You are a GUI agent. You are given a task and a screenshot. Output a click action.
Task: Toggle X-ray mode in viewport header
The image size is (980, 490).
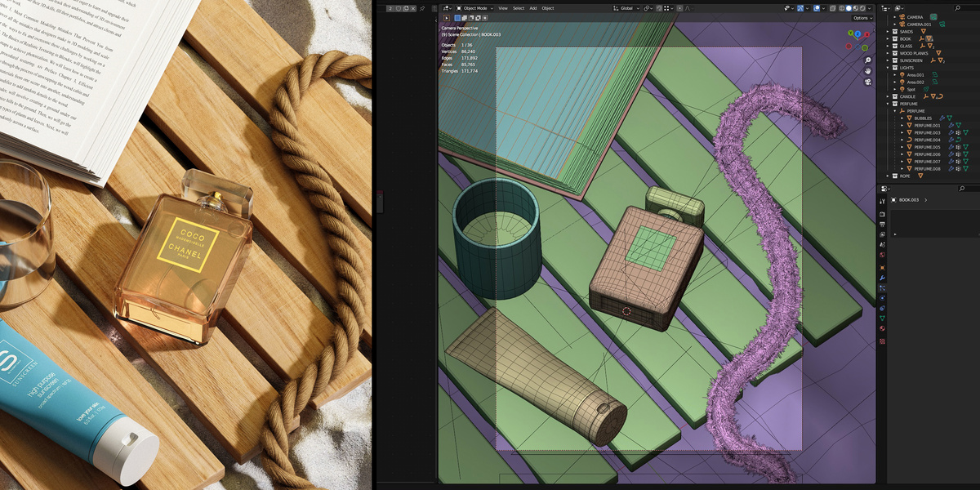pos(831,8)
